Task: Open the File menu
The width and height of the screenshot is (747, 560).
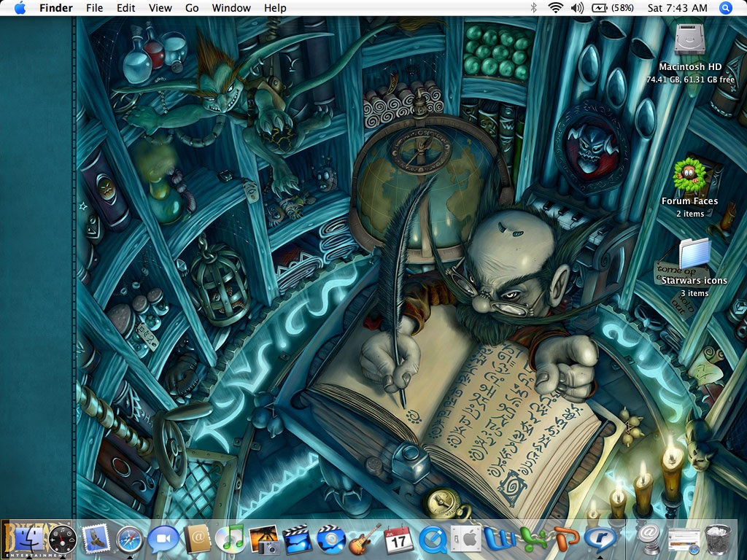Action: coord(94,8)
